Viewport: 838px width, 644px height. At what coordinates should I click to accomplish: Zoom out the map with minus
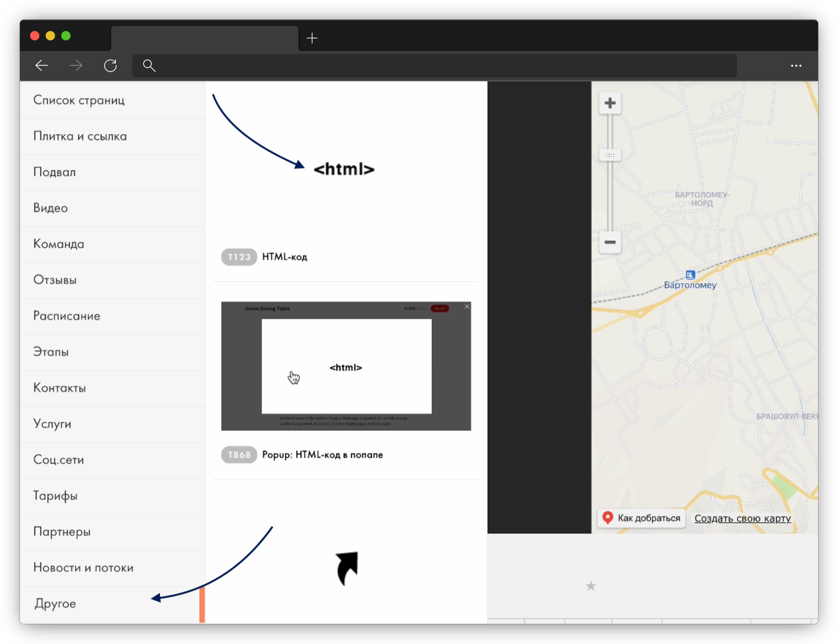tap(610, 242)
